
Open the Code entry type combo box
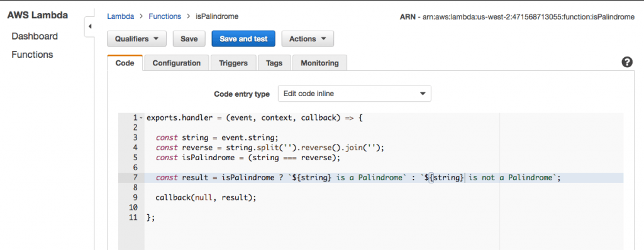(355, 94)
